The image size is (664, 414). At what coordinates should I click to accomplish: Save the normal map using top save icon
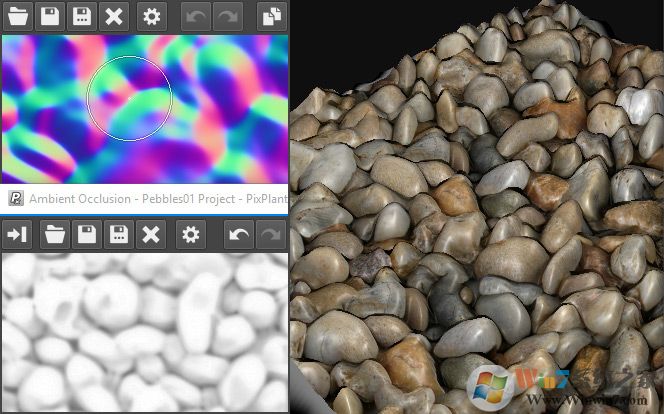point(50,16)
